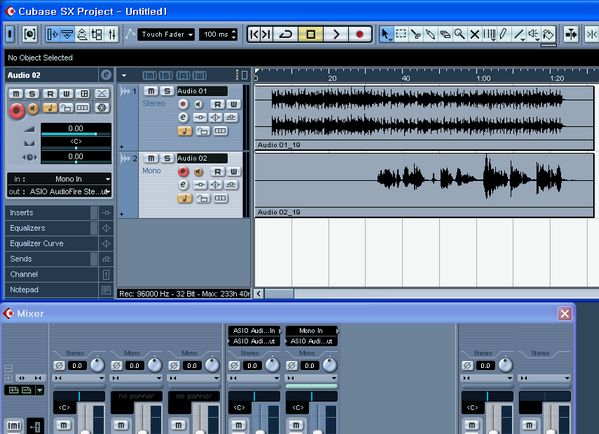Open the Mixer Mono In input routing

click(x=311, y=330)
